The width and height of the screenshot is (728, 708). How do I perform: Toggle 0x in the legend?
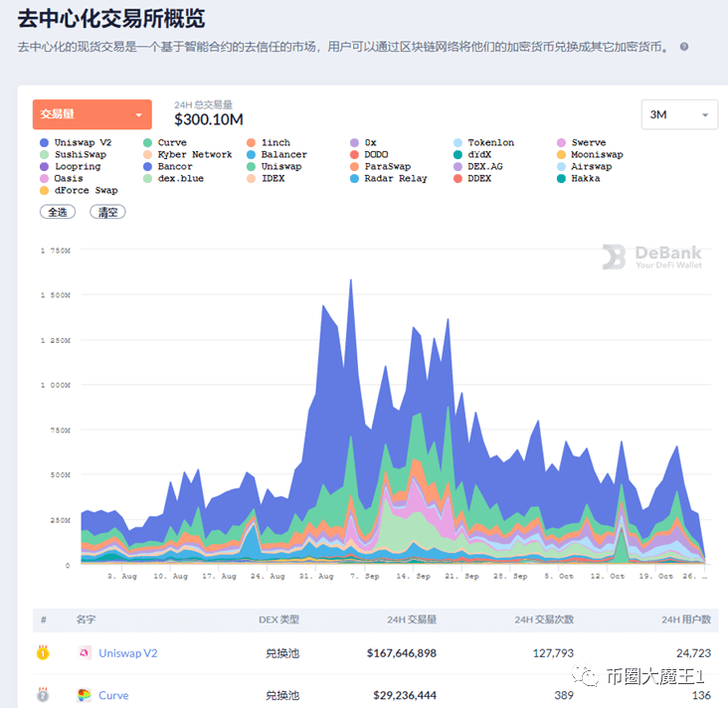point(363,142)
